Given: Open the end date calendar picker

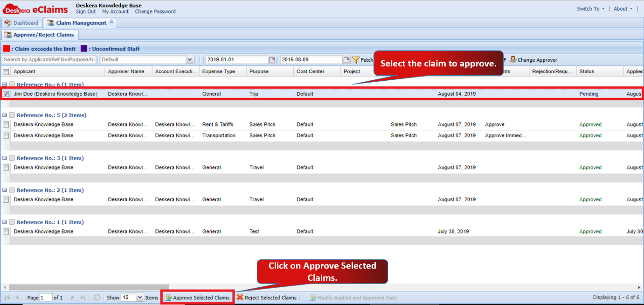Looking at the screenshot, I should pos(346,60).
